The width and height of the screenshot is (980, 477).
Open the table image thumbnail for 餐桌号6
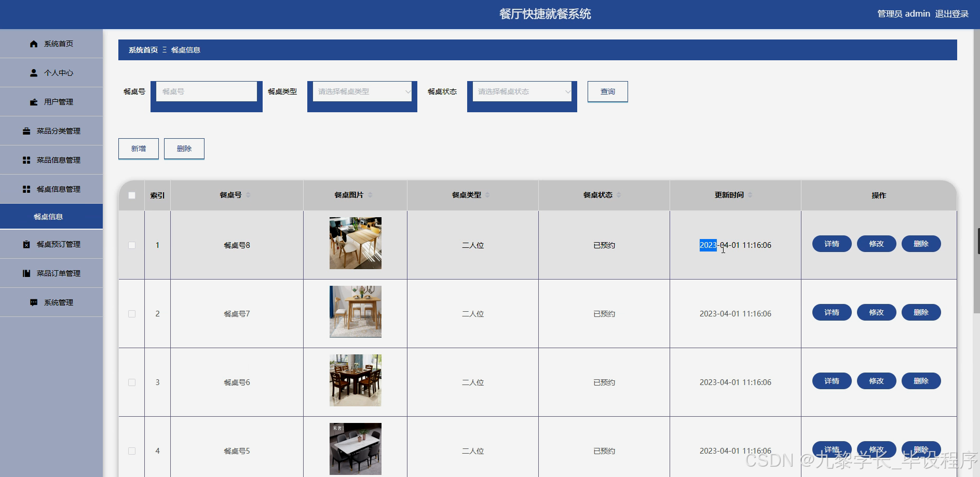(x=356, y=380)
